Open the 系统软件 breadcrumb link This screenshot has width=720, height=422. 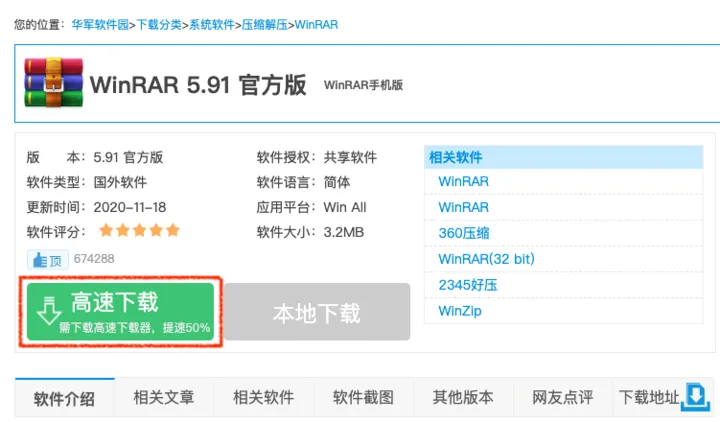pos(212,24)
